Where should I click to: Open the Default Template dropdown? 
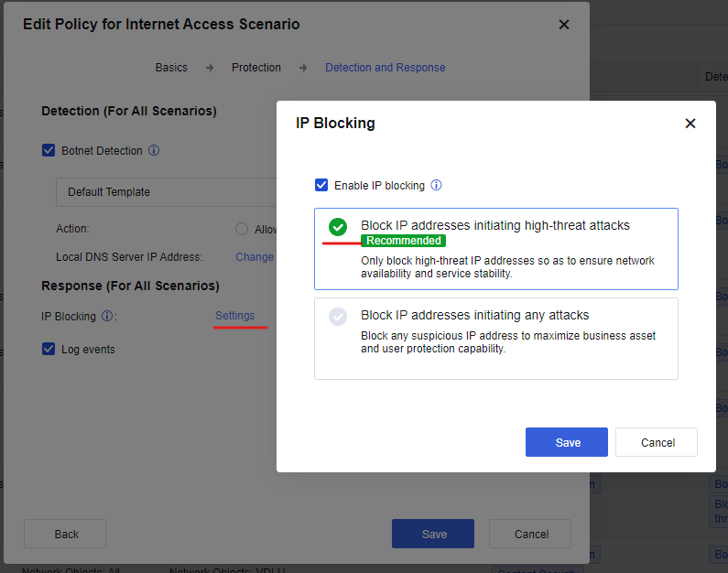(167, 192)
